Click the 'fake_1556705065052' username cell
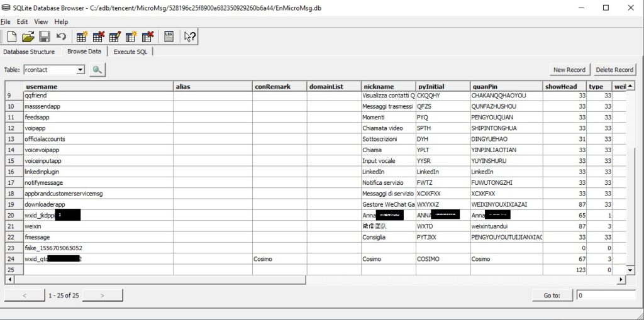The image size is (644, 320). click(x=99, y=248)
